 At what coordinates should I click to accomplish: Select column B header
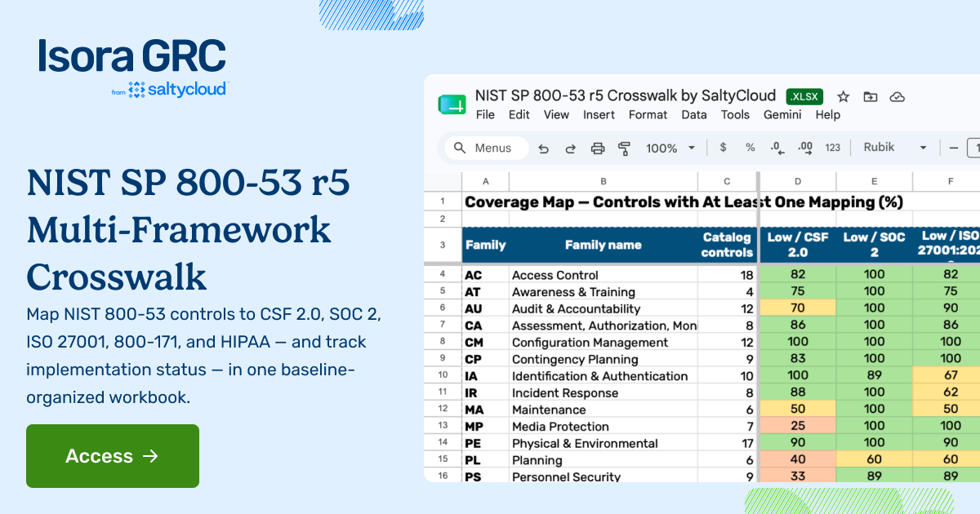(603, 181)
